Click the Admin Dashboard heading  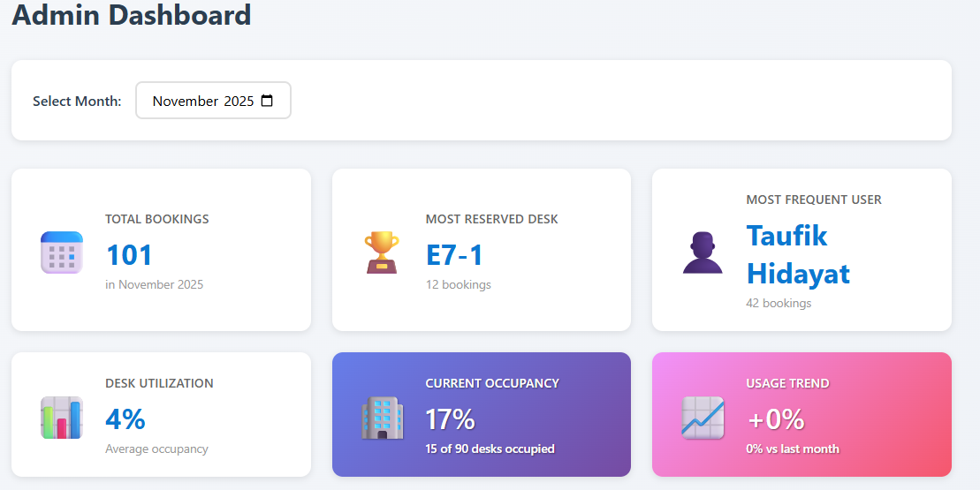pyautogui.click(x=132, y=15)
